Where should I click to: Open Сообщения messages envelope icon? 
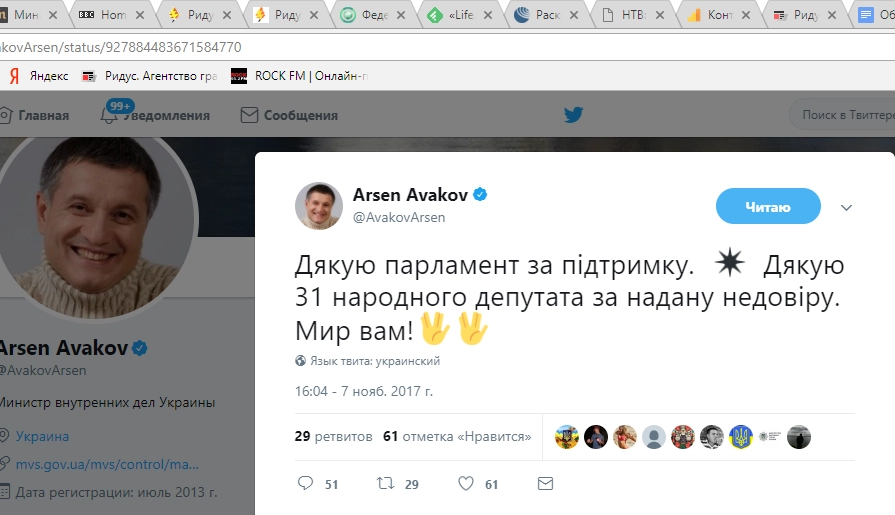point(249,115)
